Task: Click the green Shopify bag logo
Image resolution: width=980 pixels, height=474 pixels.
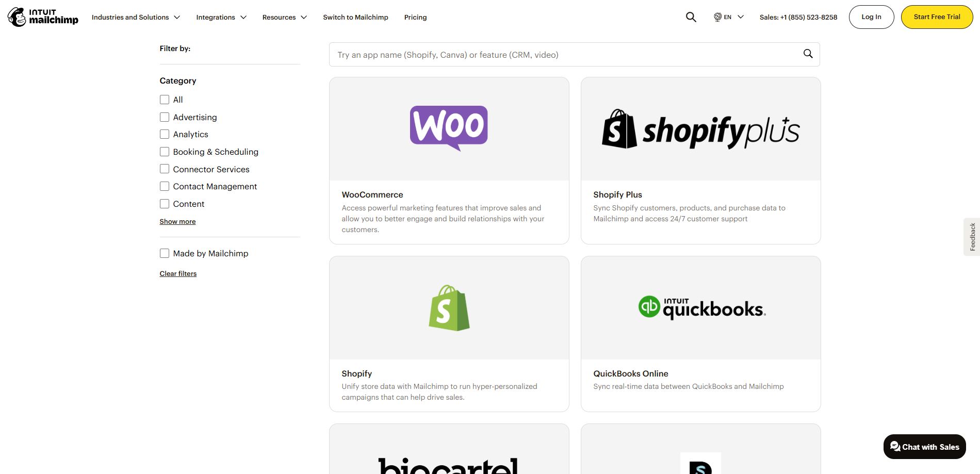Action: [449, 308]
